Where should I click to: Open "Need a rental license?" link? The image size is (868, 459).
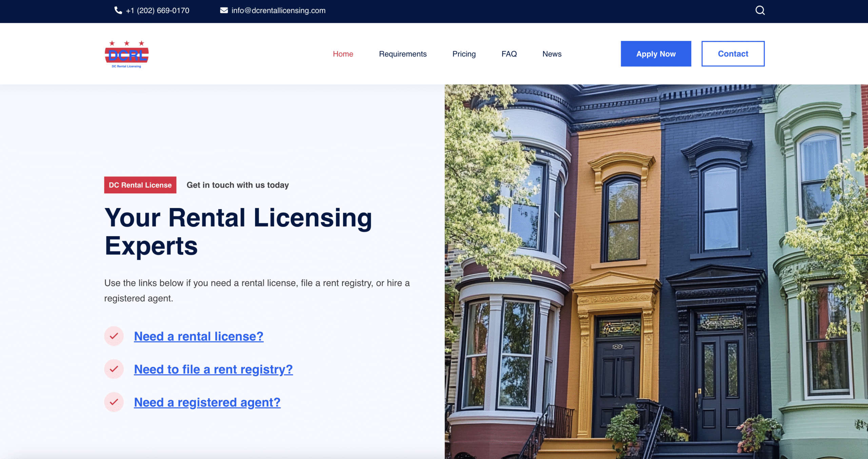click(199, 336)
